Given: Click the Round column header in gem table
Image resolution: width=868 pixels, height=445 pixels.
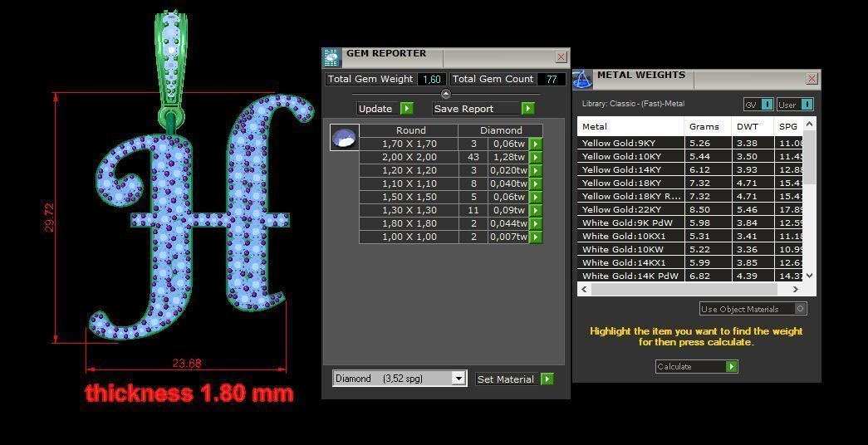Looking at the screenshot, I should click(411, 130).
